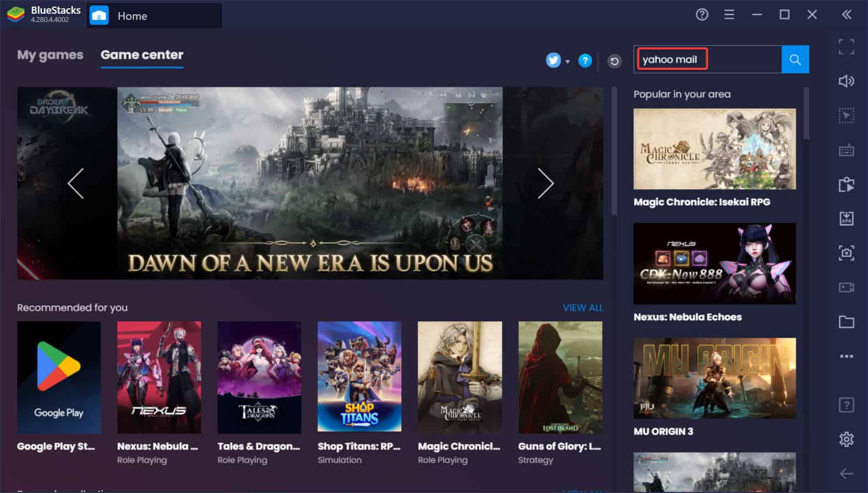Open the help question mark in title bar
Image resolution: width=868 pixels, height=493 pixels.
tap(702, 15)
